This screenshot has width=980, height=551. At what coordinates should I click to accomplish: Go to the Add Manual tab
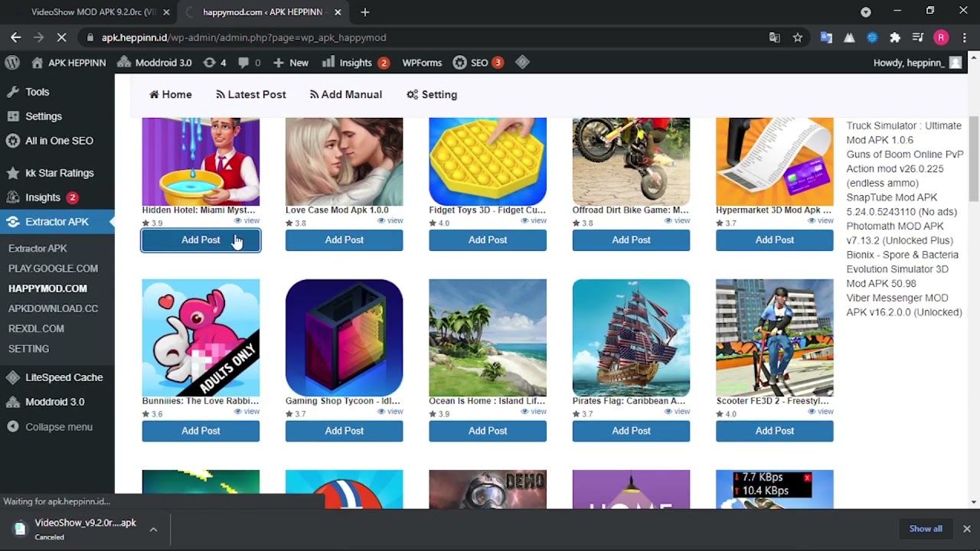345,95
